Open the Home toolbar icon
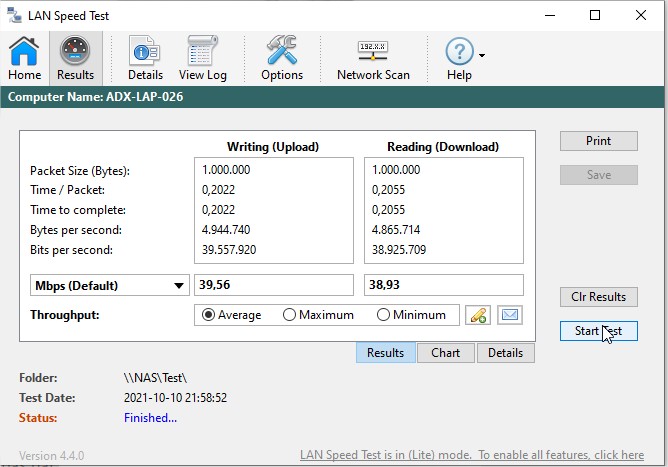The image size is (668, 467). click(x=24, y=58)
